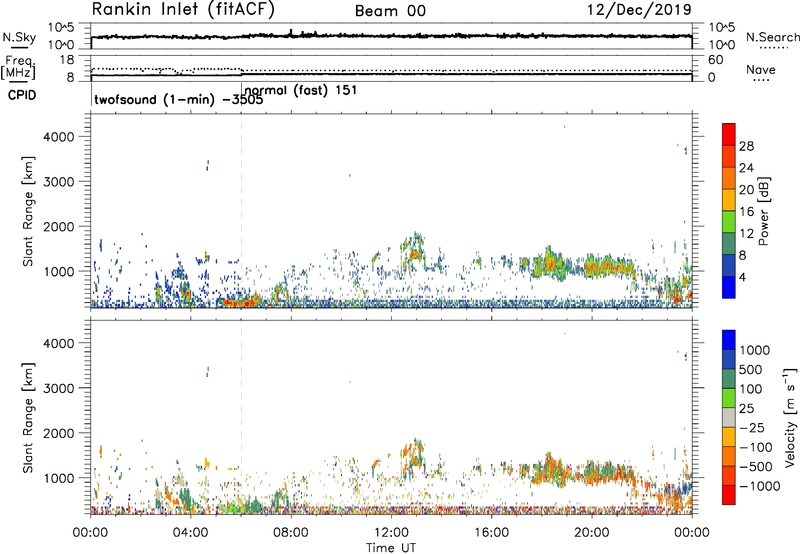800x554 pixels.
Task: Click the "Rankin Inlet (fitACF)" plot title
Action: tap(183, 10)
